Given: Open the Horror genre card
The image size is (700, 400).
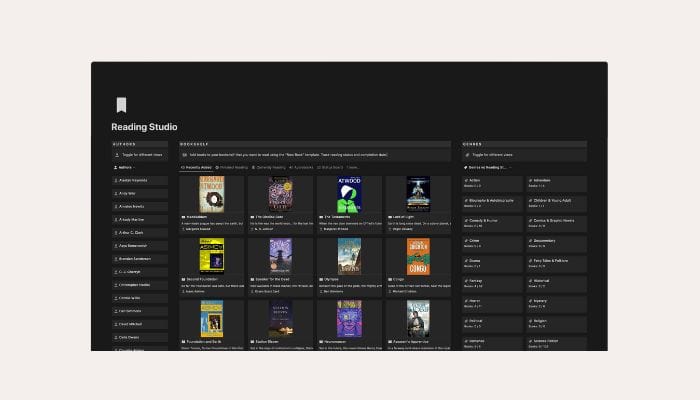Looking at the screenshot, I should click(492, 304).
